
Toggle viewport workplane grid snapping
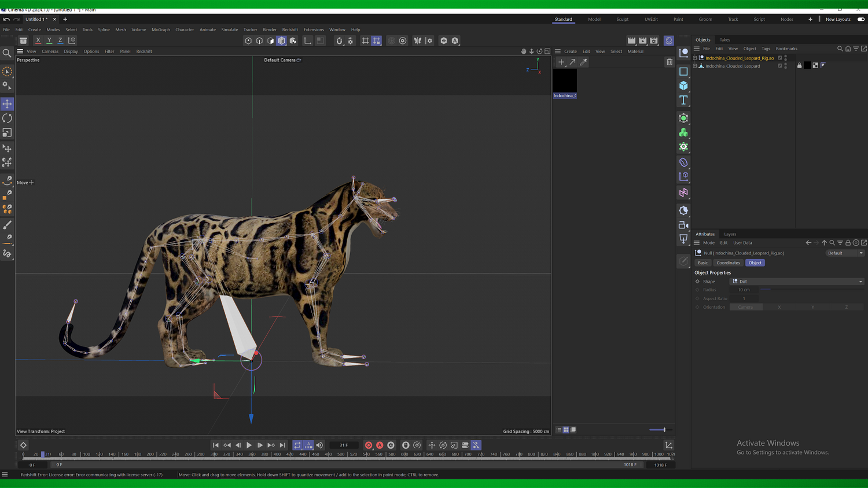pyautogui.click(x=377, y=40)
